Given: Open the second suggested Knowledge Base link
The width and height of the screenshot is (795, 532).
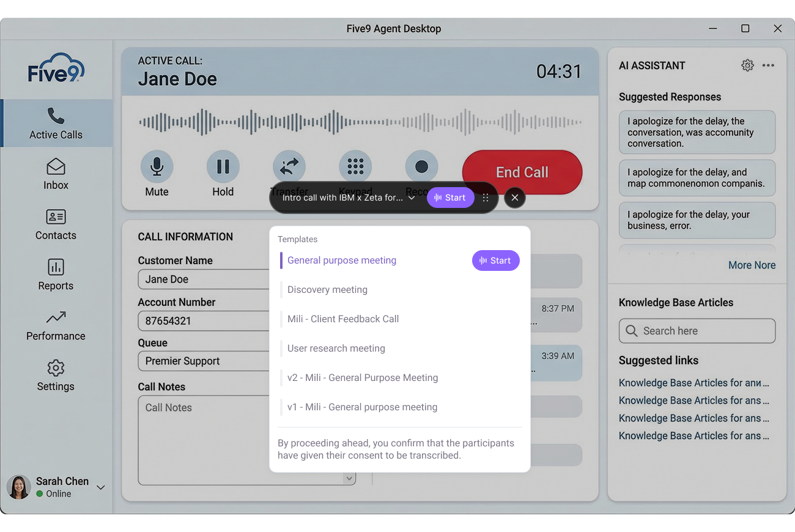Looking at the screenshot, I should [x=694, y=401].
